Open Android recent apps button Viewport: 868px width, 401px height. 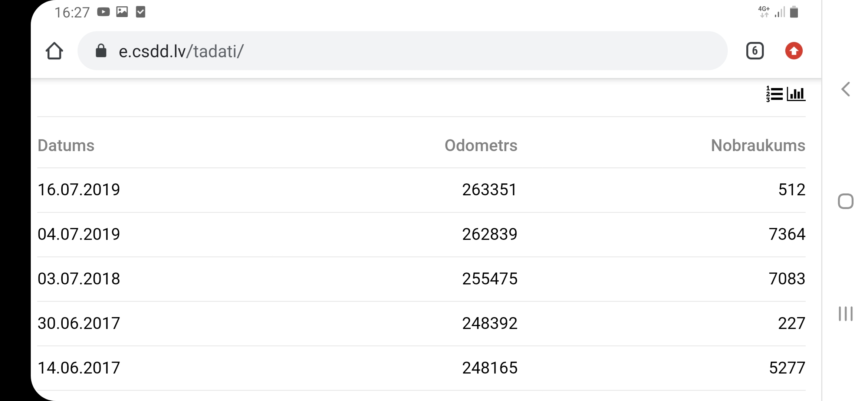point(845,314)
